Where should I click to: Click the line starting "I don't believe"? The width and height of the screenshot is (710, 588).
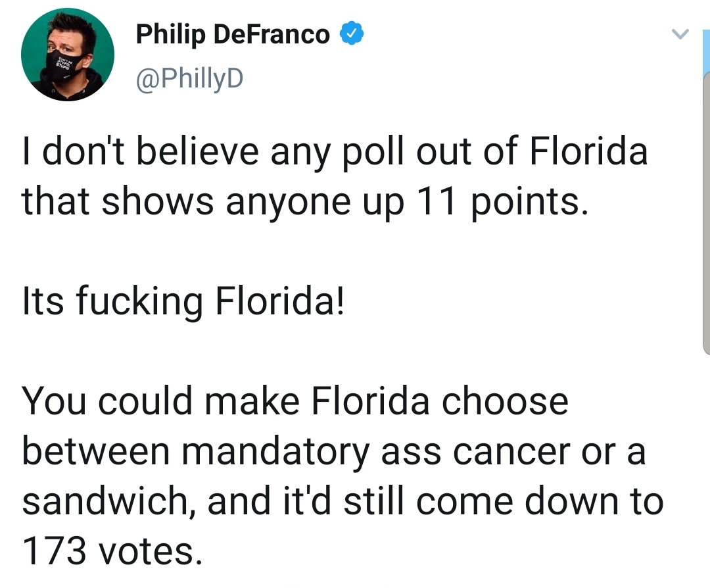335,151
